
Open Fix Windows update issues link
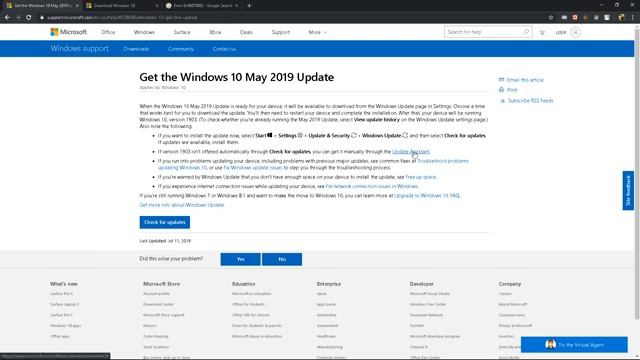[253, 168]
